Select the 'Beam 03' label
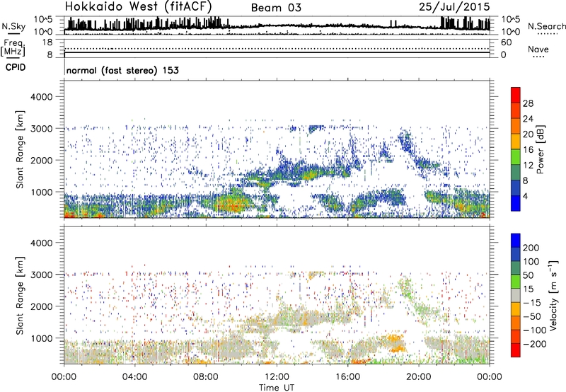 click(276, 8)
